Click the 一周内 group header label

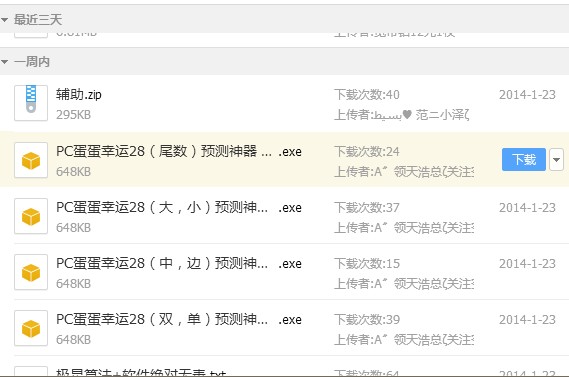(x=32, y=62)
